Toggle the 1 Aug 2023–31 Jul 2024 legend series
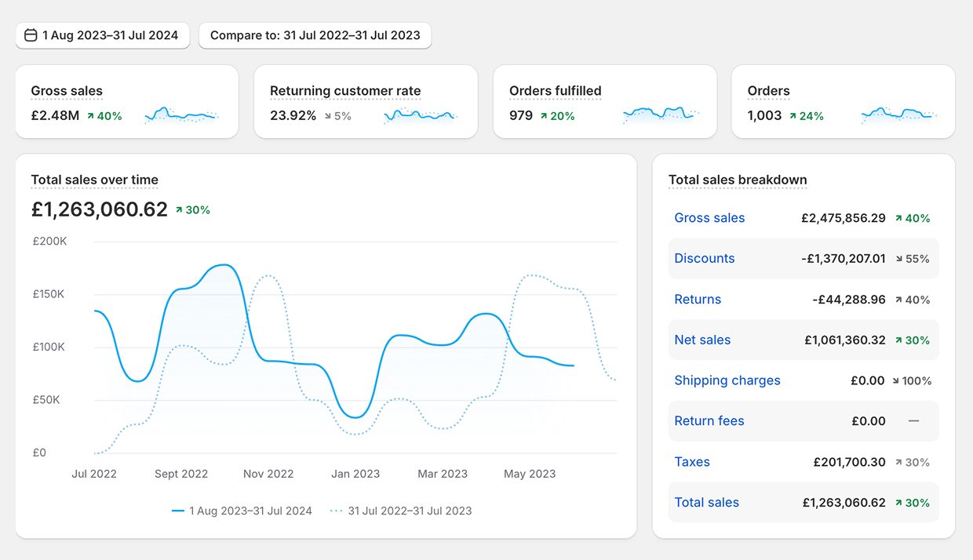This screenshot has height=560, width=973. coord(242,511)
